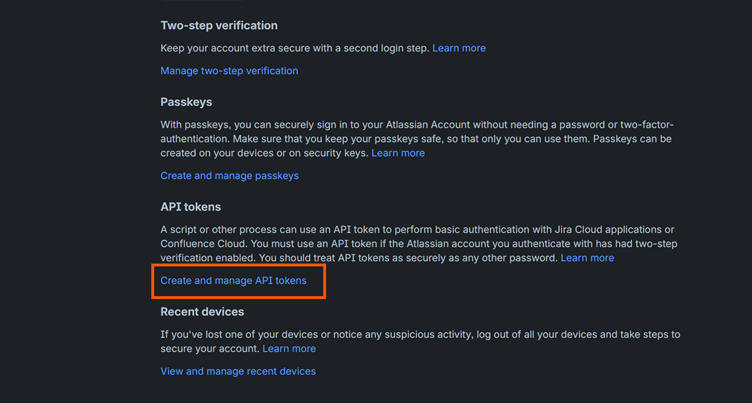Click the Two-step verification heading
Screen dimensions: 752x403
coord(219,25)
